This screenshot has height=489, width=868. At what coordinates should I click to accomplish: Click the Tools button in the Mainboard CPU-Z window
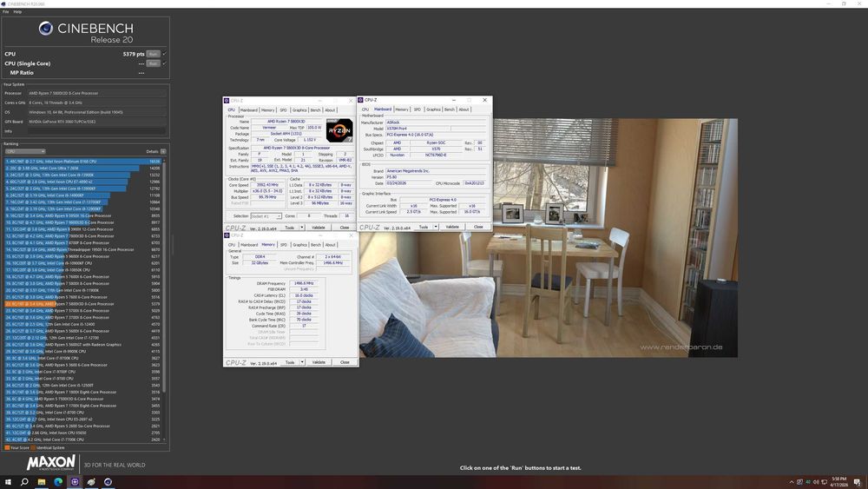424,227
